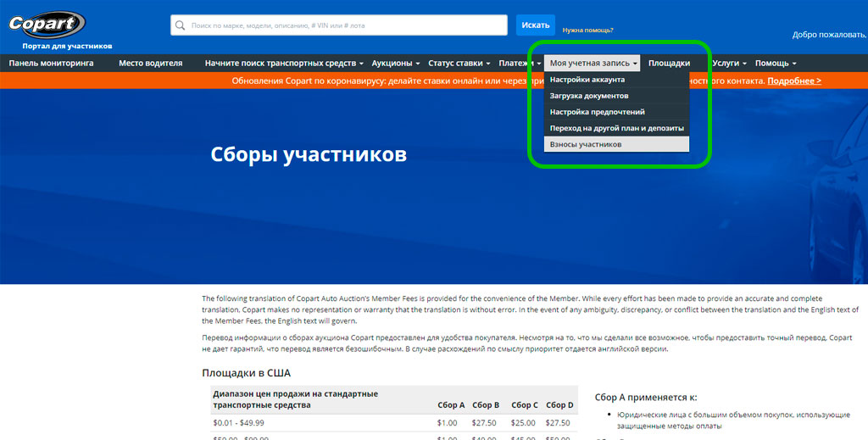Expand the Аукционы dropdown menu
Image resolution: width=868 pixels, height=440 pixels.
pos(396,63)
